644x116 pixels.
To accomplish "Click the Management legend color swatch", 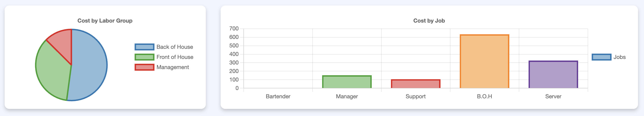I will (x=144, y=67).
